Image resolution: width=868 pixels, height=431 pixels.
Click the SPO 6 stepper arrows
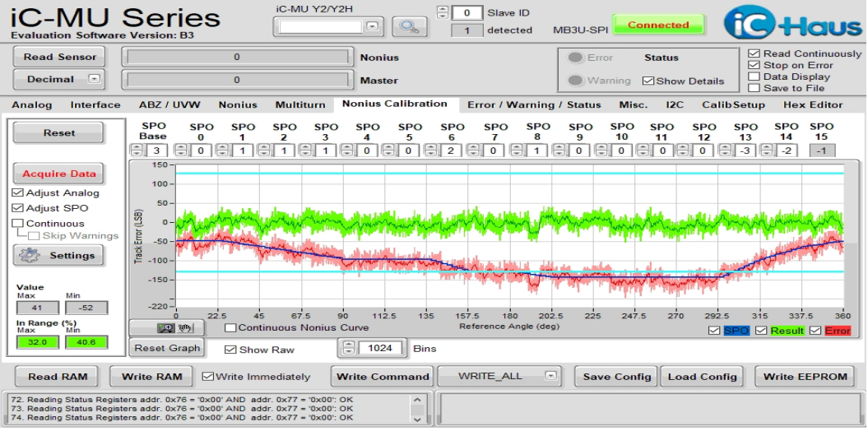click(430, 150)
